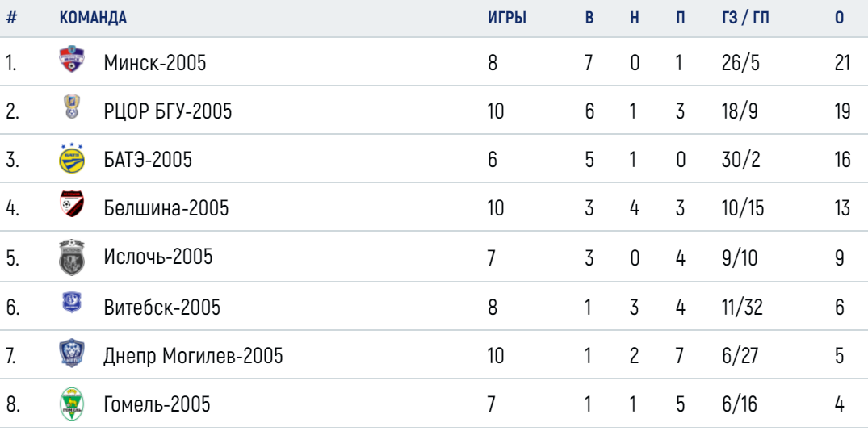Select the Гомель-2005 team name
The width and height of the screenshot is (868, 431).
(157, 404)
